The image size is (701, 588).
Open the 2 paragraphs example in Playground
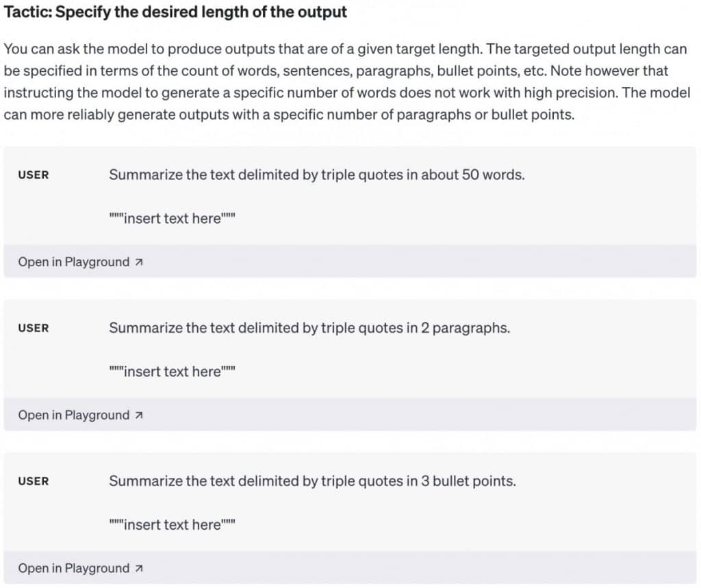click(x=81, y=415)
